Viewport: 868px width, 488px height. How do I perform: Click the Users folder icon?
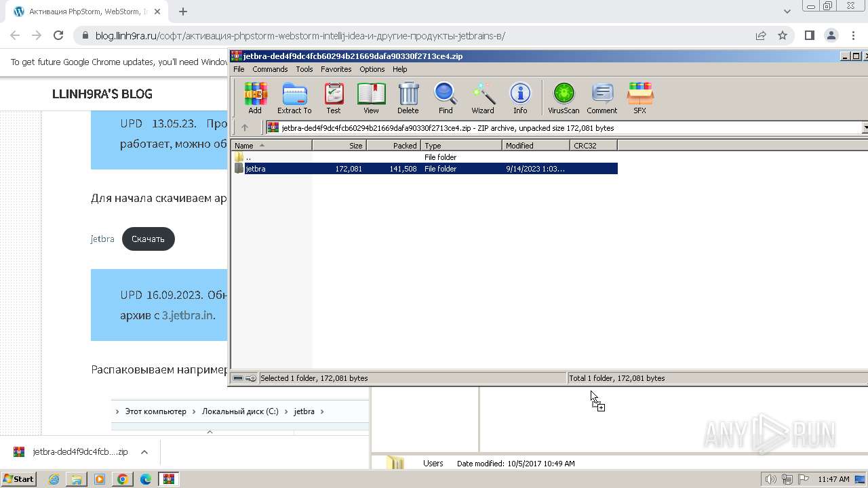pyautogui.click(x=396, y=464)
